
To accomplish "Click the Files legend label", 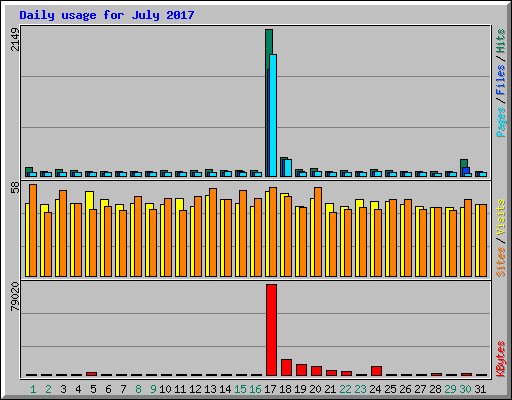I will 501,79.
